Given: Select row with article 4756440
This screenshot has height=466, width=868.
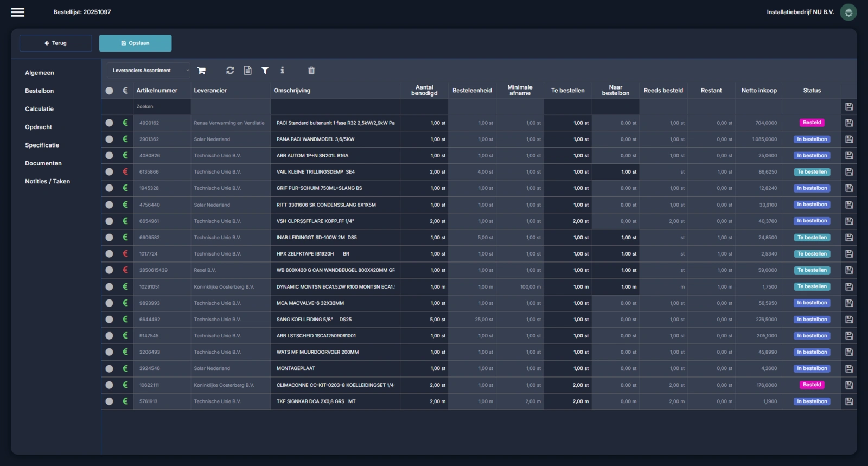Looking at the screenshot, I should point(110,205).
